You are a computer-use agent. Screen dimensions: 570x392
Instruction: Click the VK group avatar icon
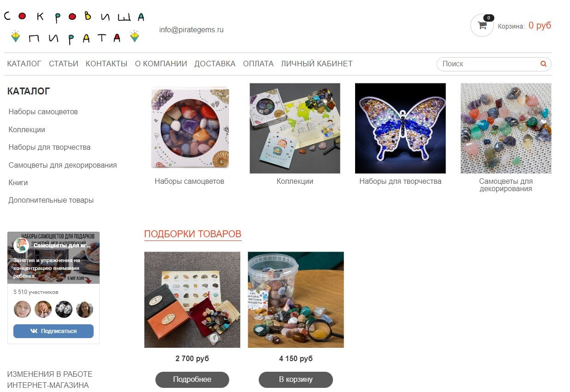point(21,246)
